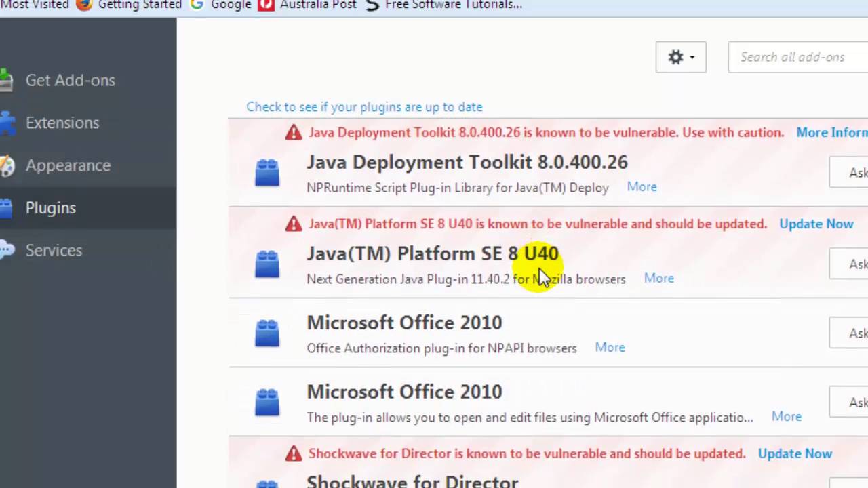Screen dimensions: 868x488
Task: Click the Plugins brick icon in sidebar
Action: tap(5, 208)
